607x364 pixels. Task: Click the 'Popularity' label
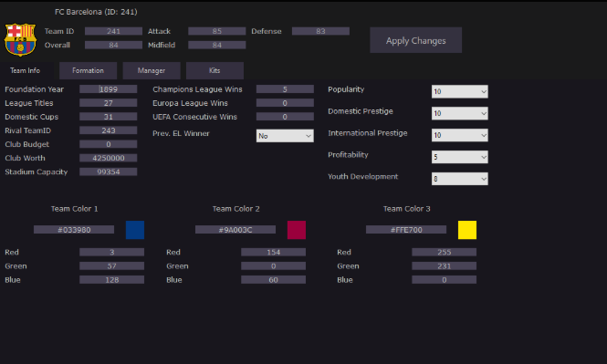346,89
